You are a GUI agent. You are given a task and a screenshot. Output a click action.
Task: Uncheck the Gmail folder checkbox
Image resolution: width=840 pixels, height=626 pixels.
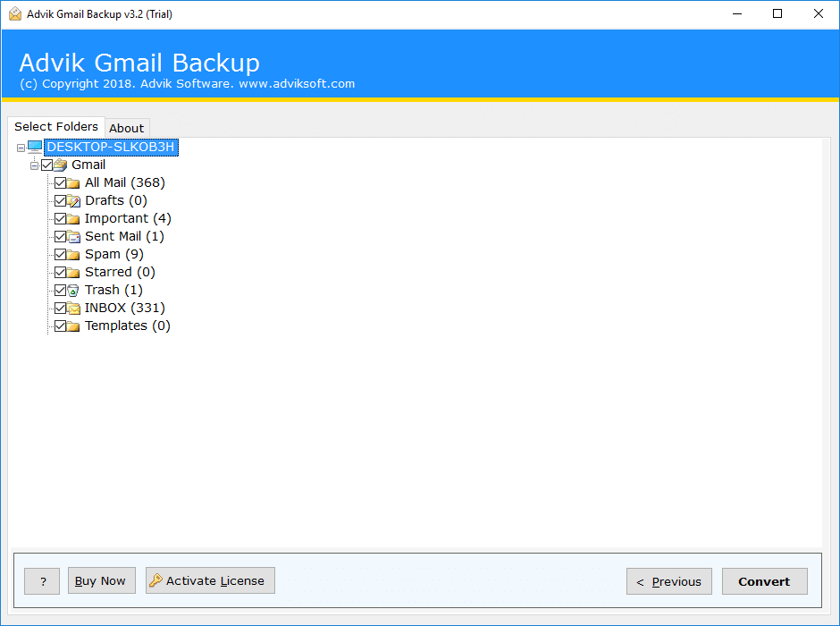click(47, 165)
